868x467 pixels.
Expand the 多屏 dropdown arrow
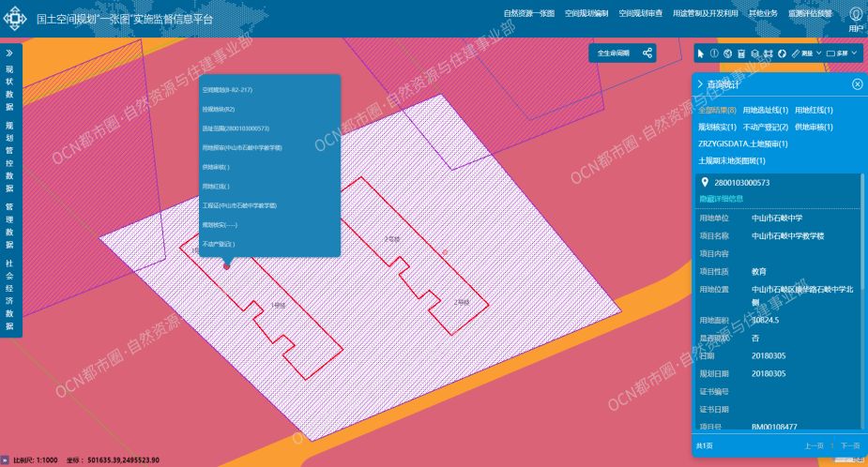(854, 53)
